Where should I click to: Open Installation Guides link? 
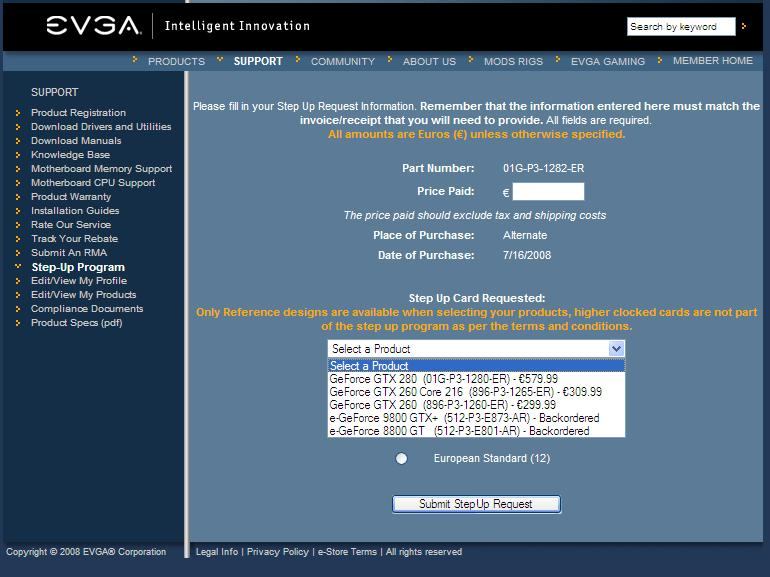(x=75, y=211)
